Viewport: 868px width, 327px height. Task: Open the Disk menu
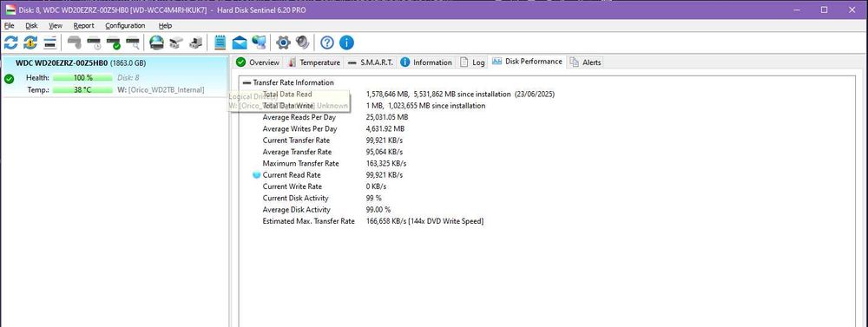31,25
